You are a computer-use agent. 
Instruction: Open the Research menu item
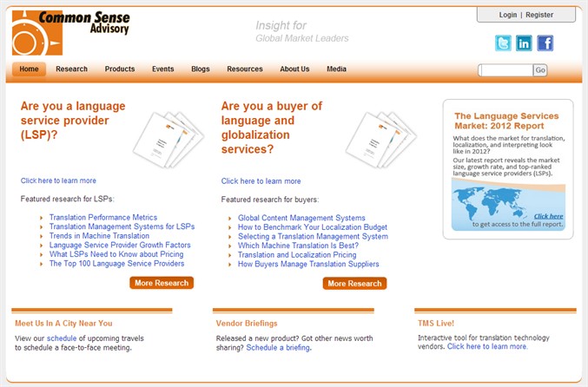pos(71,69)
